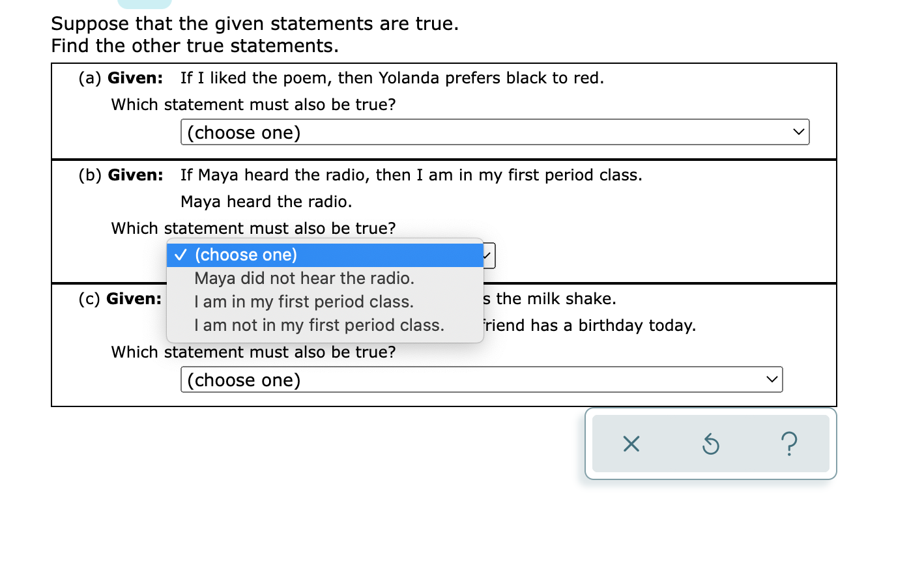The image size is (924, 581).
Task: Reset the problem with the undo arrow icon
Action: [x=711, y=444]
